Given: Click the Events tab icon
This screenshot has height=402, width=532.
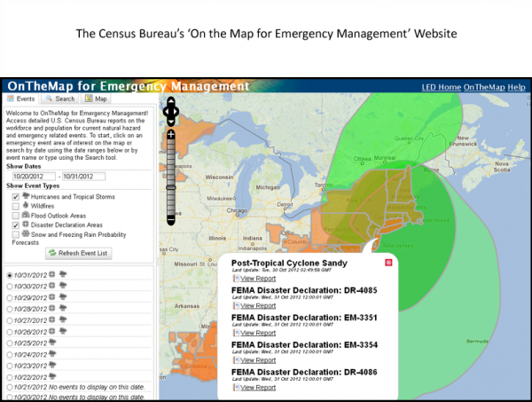Looking at the screenshot, I should point(11,99).
